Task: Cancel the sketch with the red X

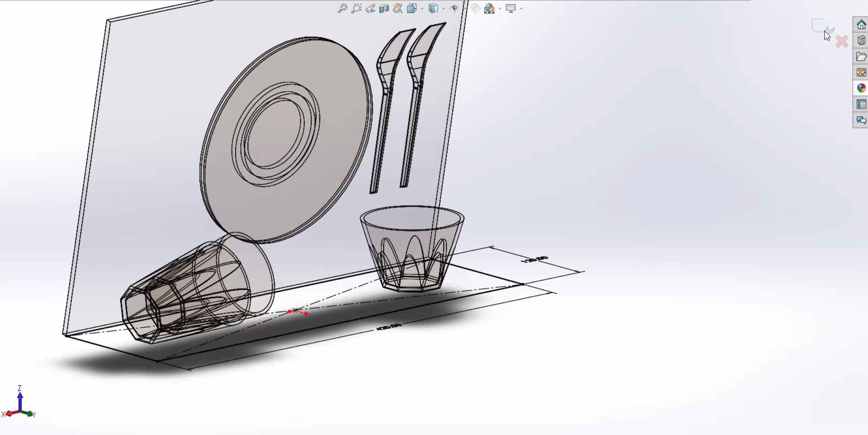Action: [x=841, y=41]
